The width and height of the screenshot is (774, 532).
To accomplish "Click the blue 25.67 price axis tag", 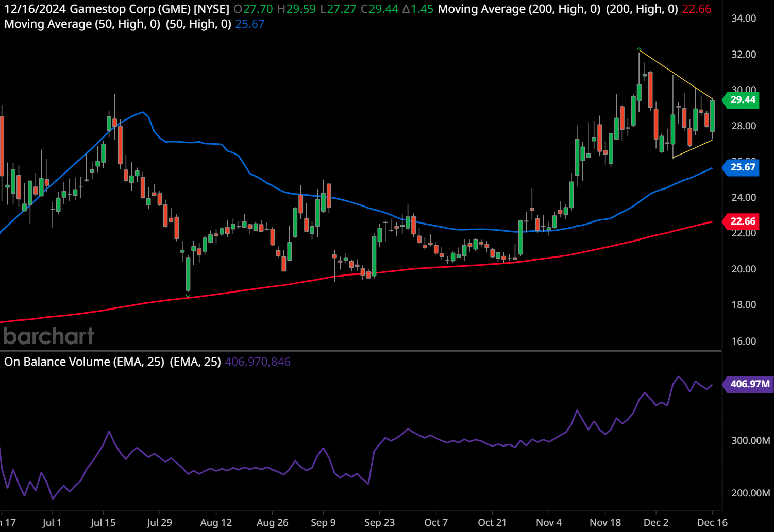I will tap(742, 167).
